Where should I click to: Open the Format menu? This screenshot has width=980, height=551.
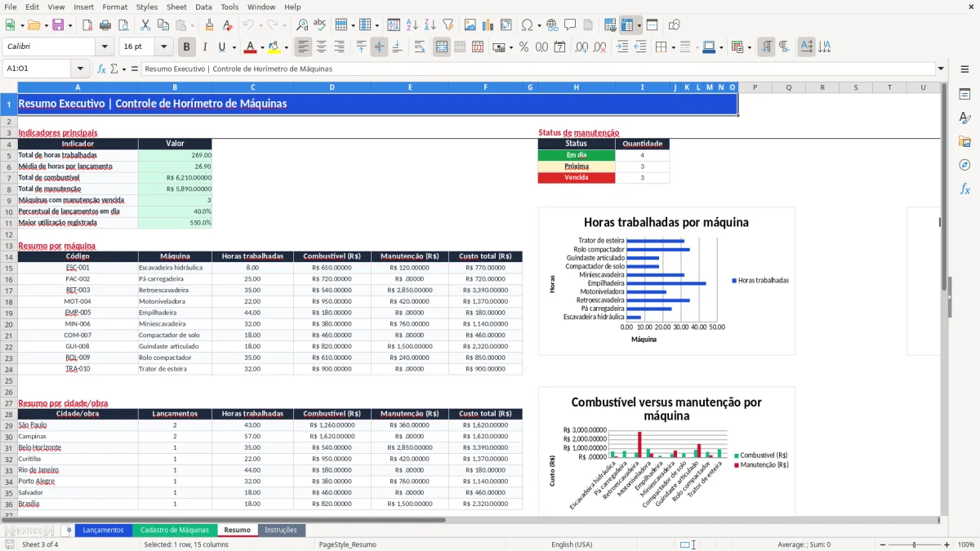tap(114, 7)
